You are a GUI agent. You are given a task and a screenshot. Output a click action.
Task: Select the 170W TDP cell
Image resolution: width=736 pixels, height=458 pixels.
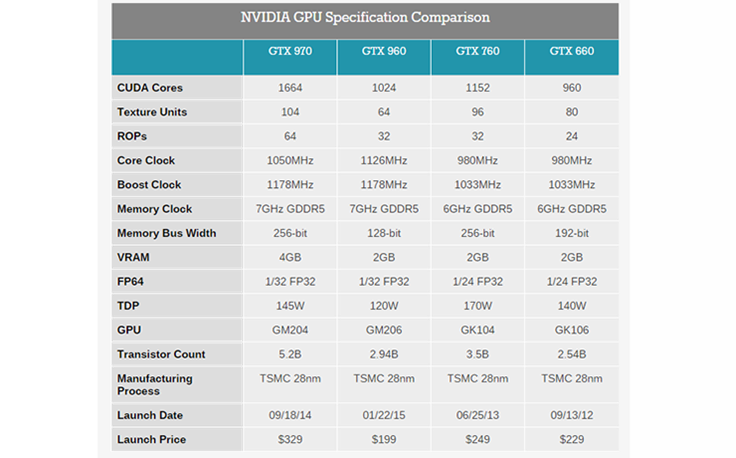[477, 306]
